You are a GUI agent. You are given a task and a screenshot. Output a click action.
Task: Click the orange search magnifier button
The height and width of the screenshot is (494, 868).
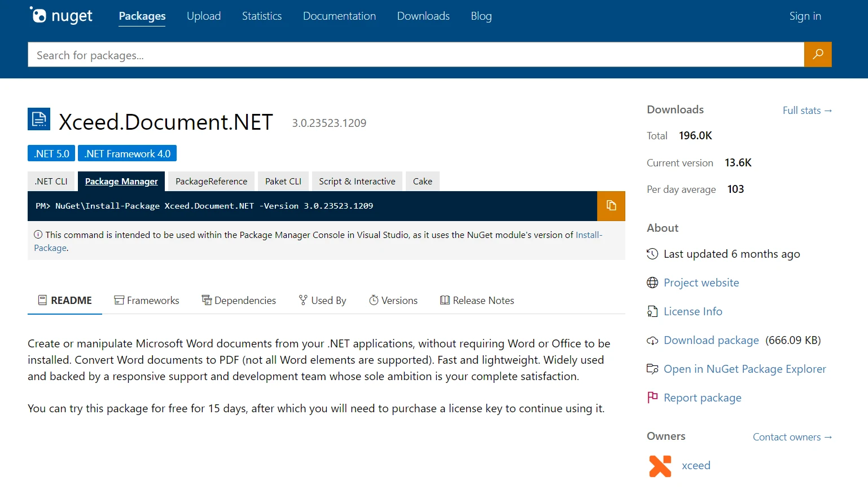click(818, 55)
